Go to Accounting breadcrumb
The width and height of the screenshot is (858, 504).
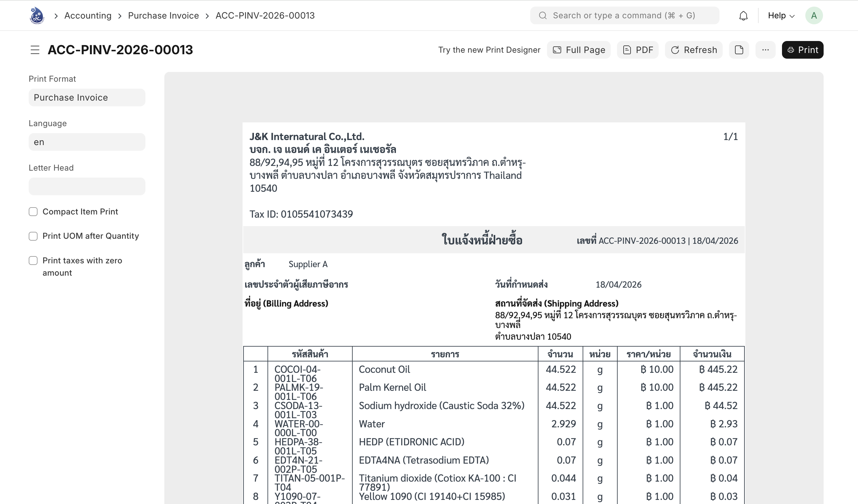click(x=88, y=16)
